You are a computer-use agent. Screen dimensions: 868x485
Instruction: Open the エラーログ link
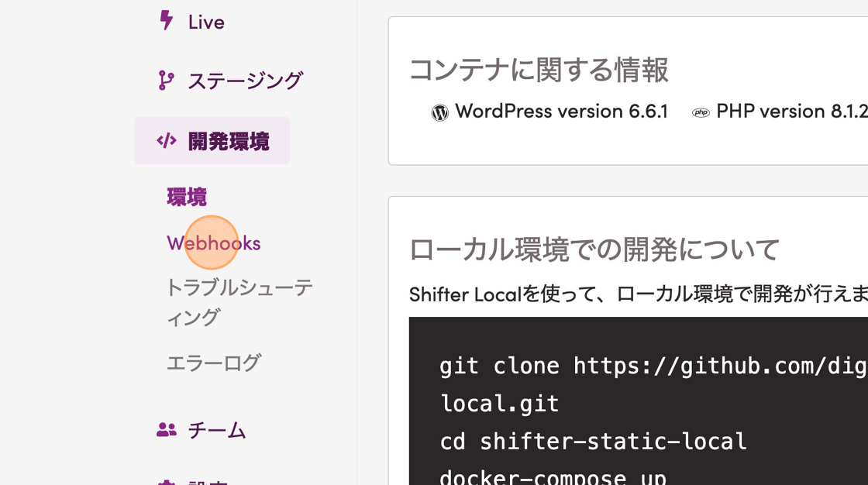tap(214, 363)
